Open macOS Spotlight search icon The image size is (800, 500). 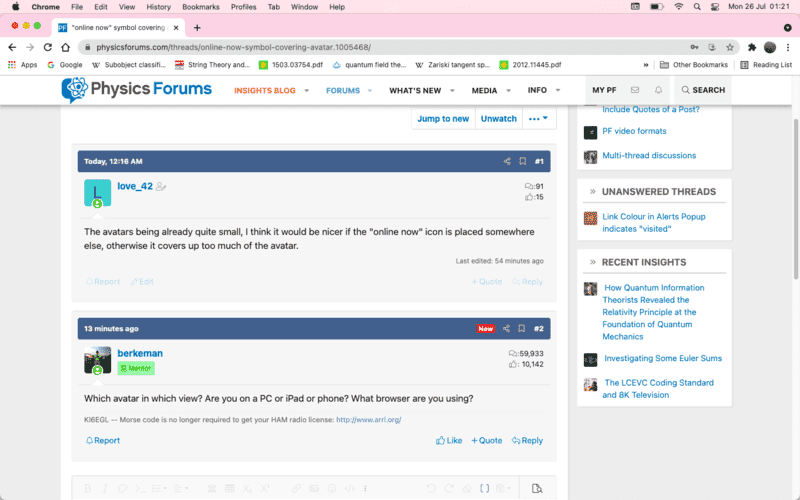point(697,7)
